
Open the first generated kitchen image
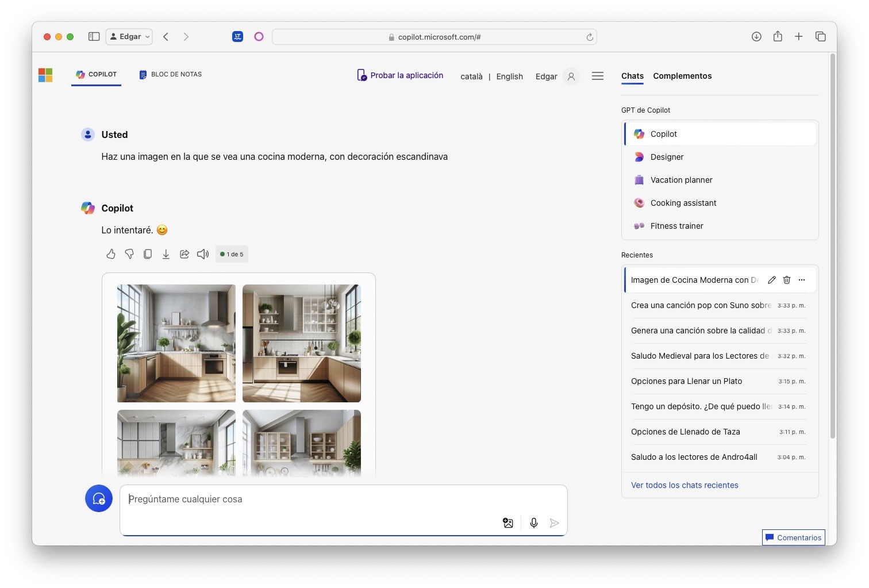pyautogui.click(x=176, y=343)
